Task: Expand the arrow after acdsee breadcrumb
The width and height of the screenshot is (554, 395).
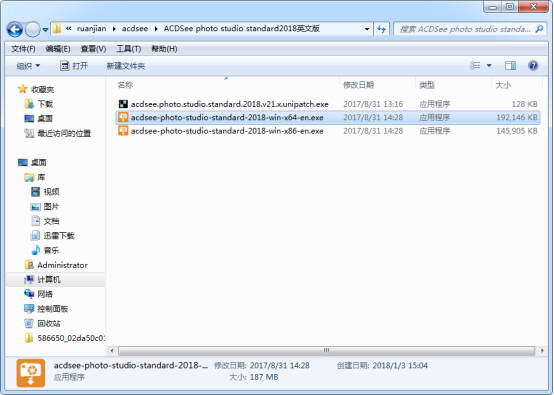Action: click(x=156, y=29)
